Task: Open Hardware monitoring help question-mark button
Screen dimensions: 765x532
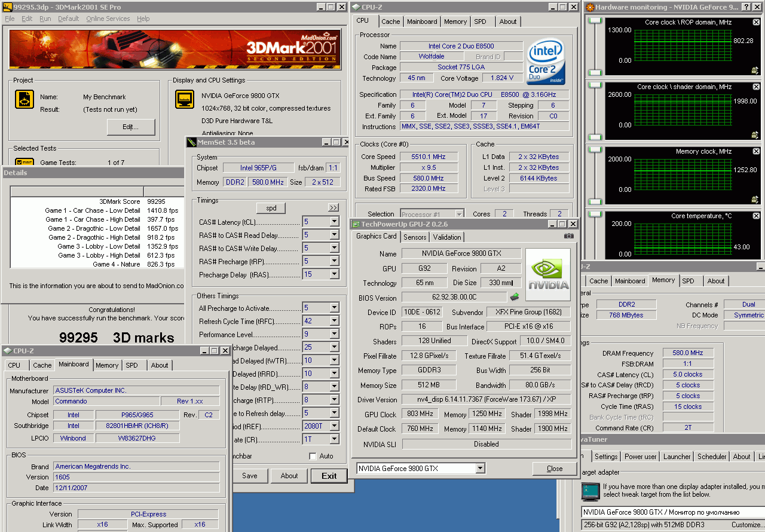Action: [746, 7]
